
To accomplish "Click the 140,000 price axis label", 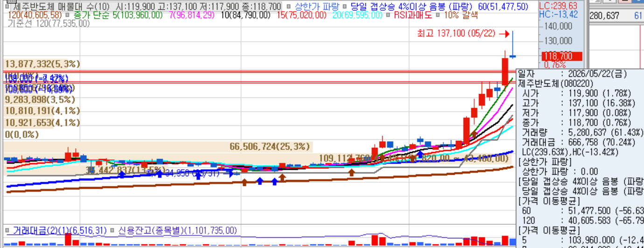I will [x=558, y=27].
